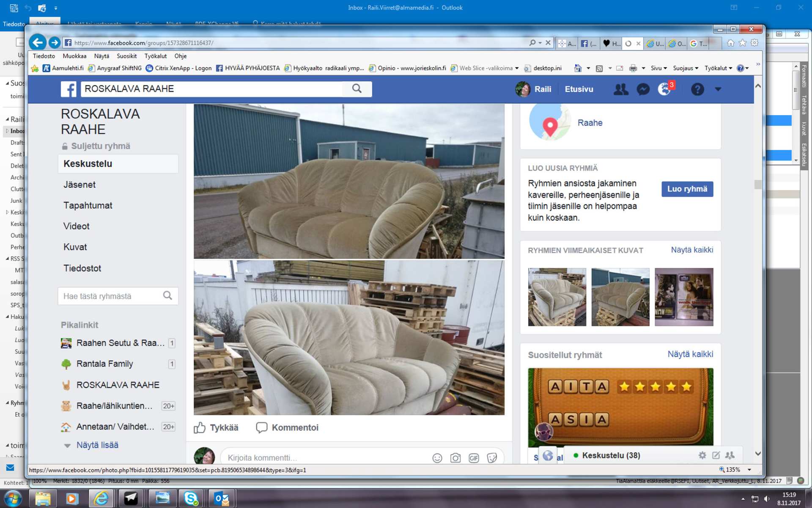Screen dimensions: 812x508
Task: Click the Raahe location link
Action: [x=590, y=123]
